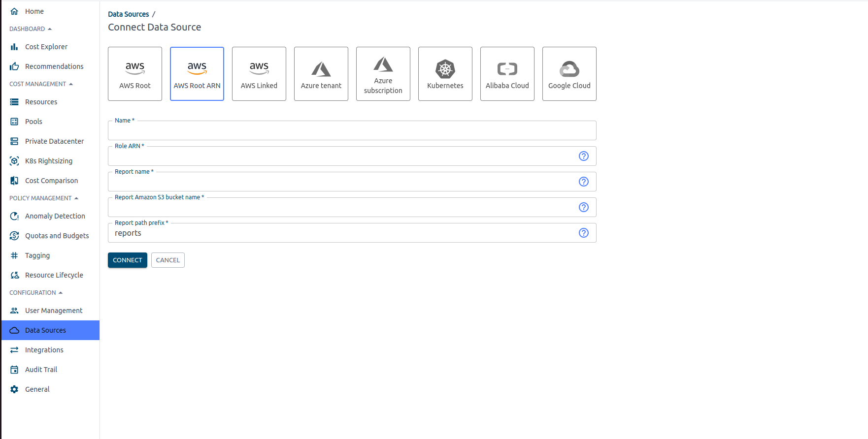Image resolution: width=868 pixels, height=439 pixels.
Task: Click the Audit Trail calendar icon
Action: (x=14, y=370)
